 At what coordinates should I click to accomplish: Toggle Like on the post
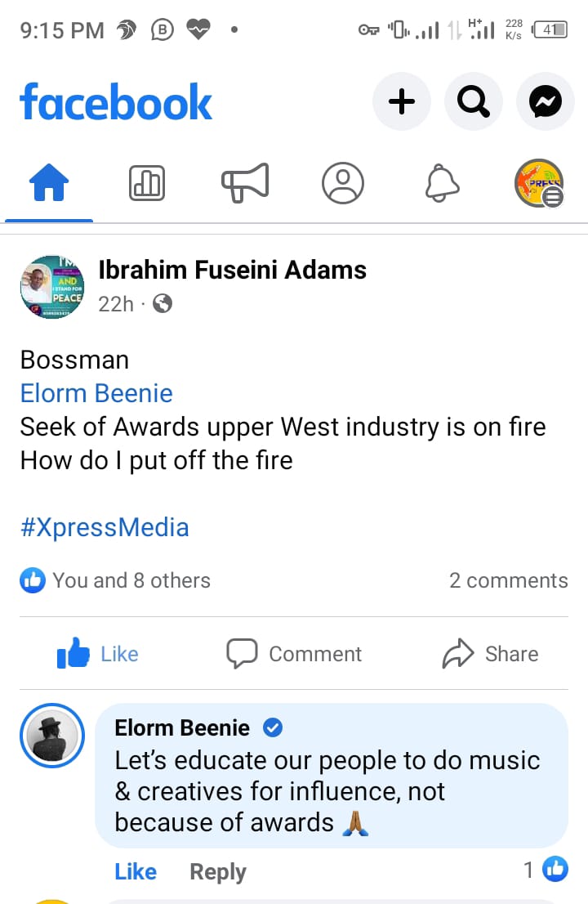[x=98, y=654]
